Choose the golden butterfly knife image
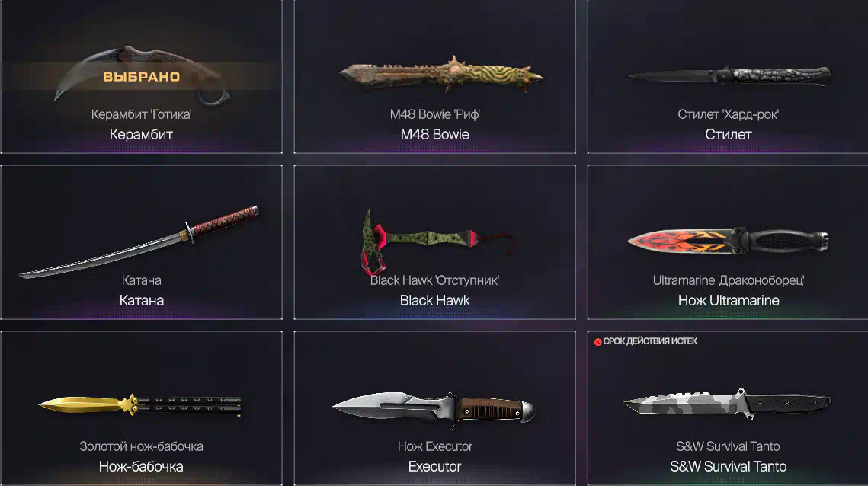The width and height of the screenshot is (868, 486). click(x=141, y=406)
